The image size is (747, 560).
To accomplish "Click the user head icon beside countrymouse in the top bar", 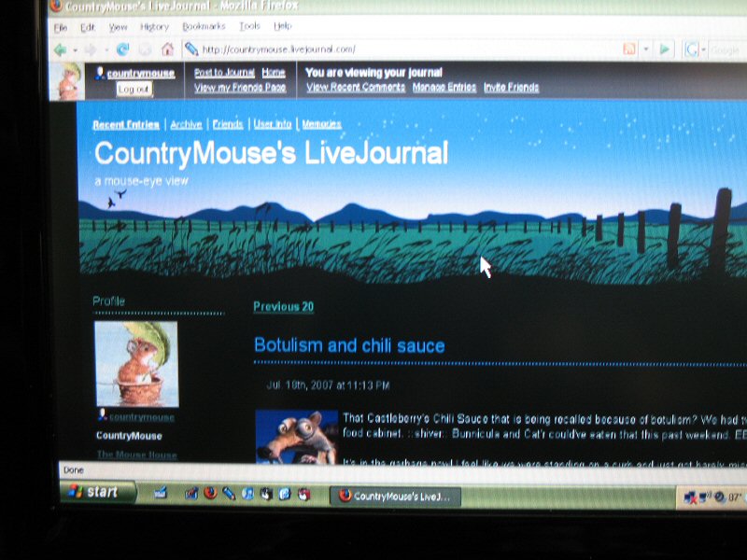I will 100,73.
